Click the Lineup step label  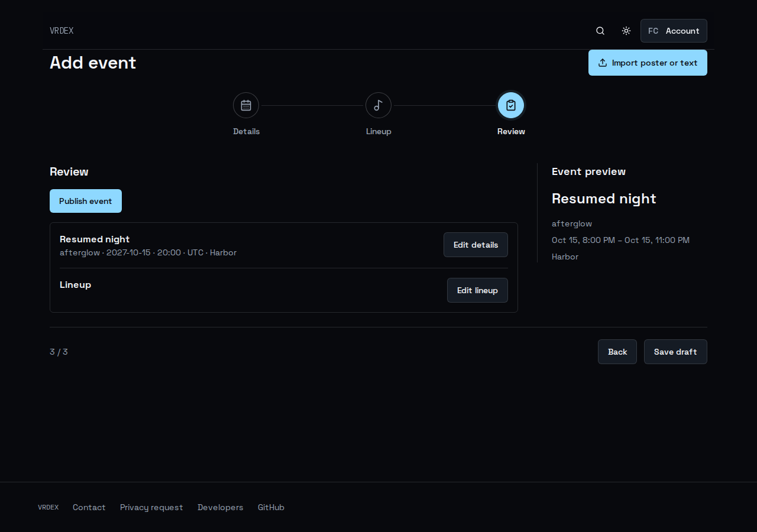(378, 131)
